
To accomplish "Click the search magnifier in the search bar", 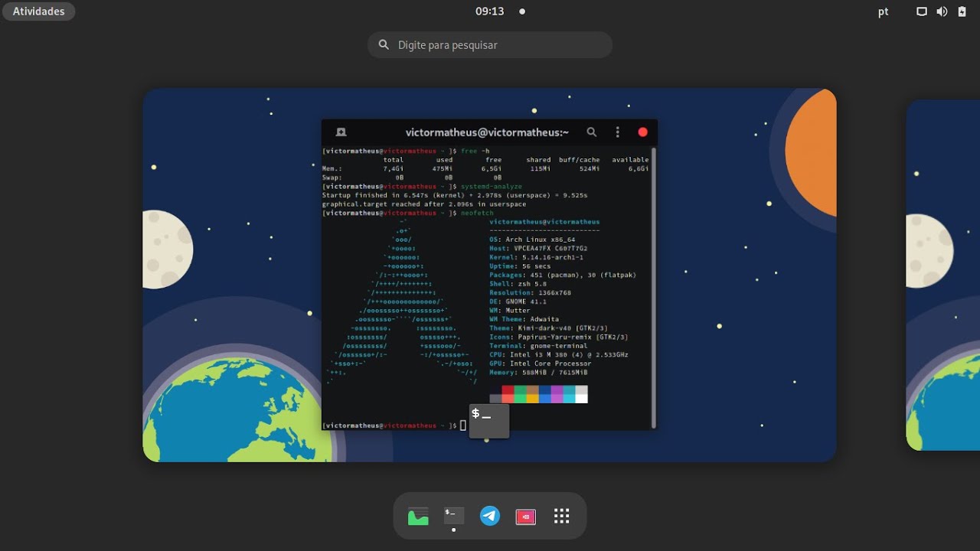I will pos(384,45).
